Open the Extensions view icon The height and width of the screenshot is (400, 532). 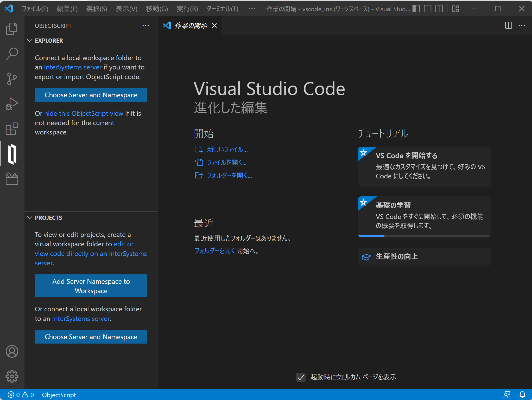tap(12, 129)
